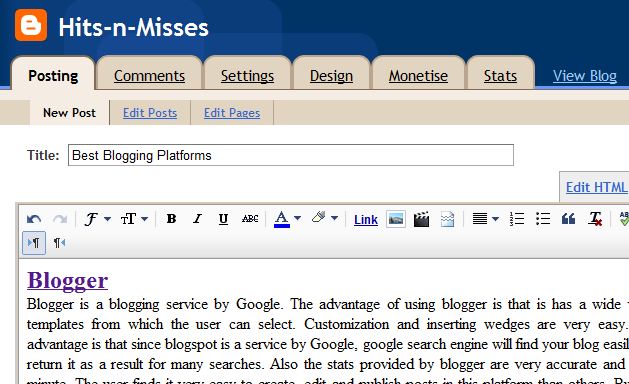Viewport: 629px width, 384px height.
Task: Expand the highlight color dropdown arrow
Action: coord(335,218)
